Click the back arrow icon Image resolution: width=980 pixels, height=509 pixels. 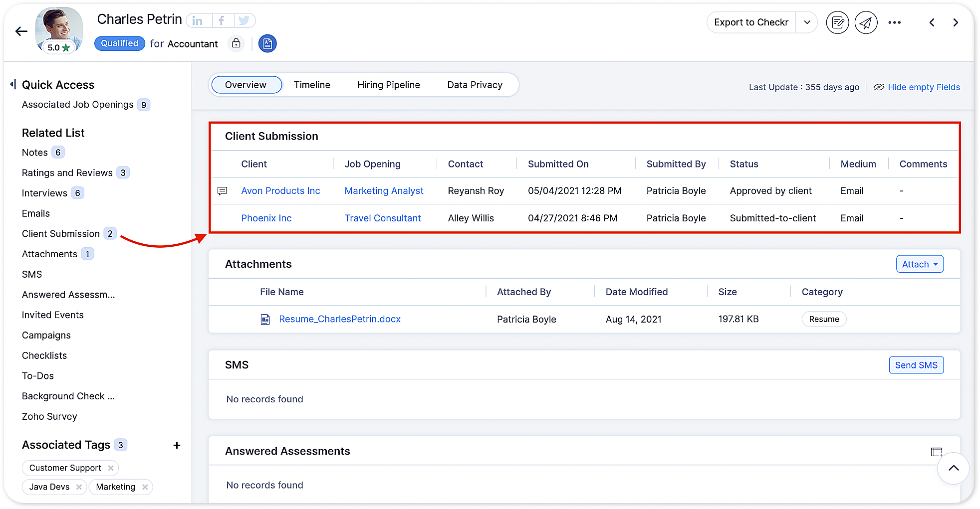[21, 31]
